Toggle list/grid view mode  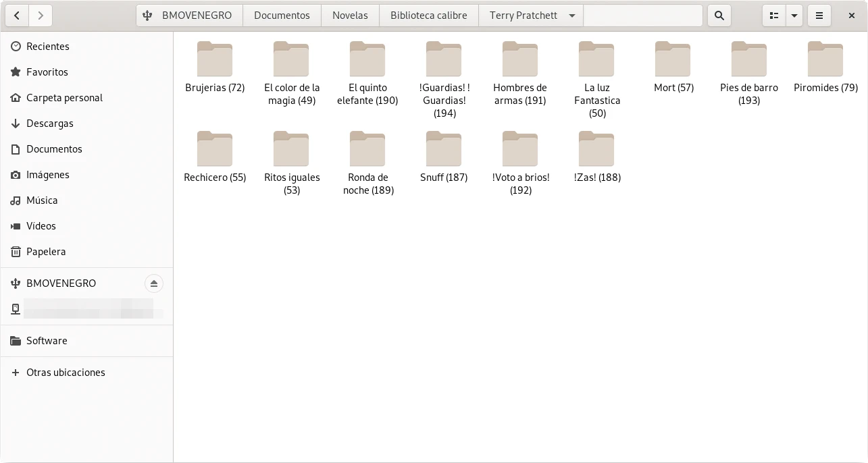[x=774, y=16]
